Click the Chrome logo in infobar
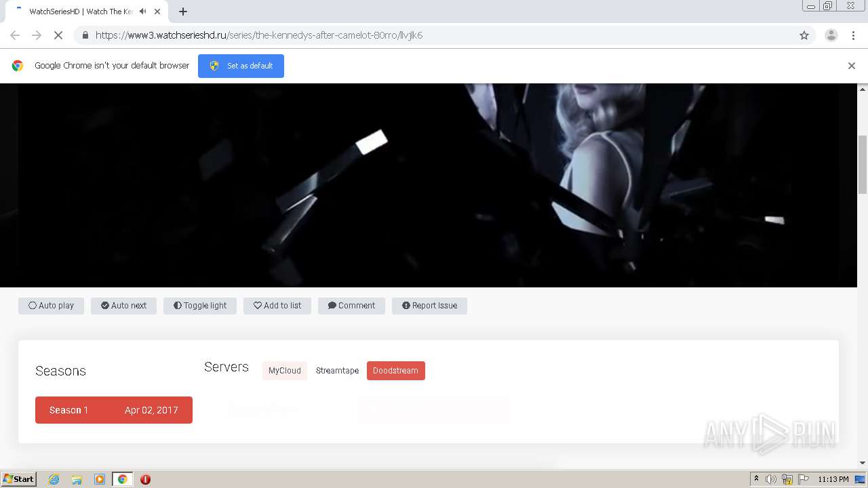The width and height of the screenshot is (868, 488). (18, 66)
